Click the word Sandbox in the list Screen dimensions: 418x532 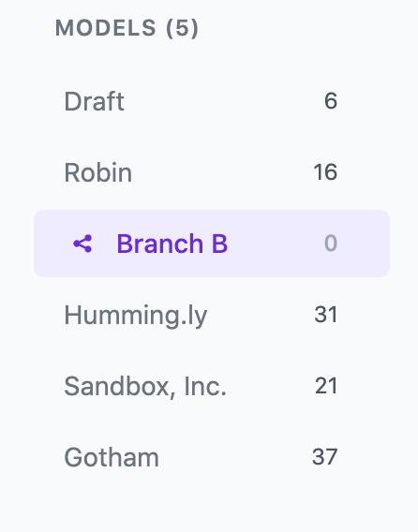click(116, 386)
